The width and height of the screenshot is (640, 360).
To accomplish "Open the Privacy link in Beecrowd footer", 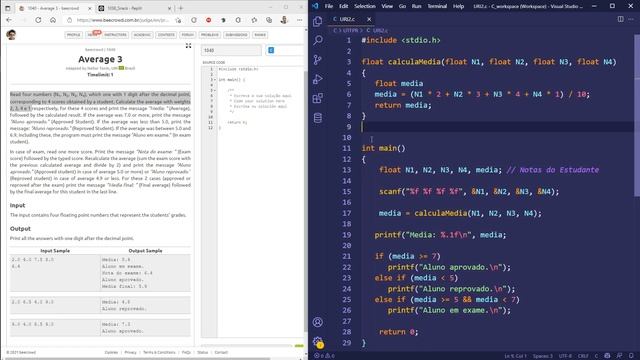I will point(130,352).
